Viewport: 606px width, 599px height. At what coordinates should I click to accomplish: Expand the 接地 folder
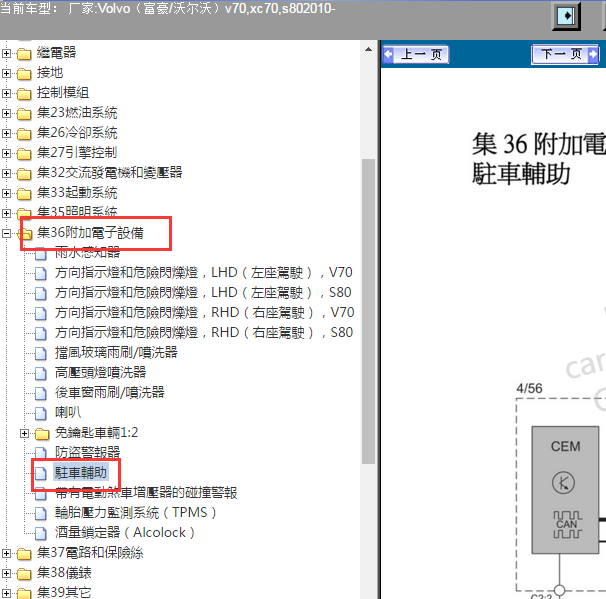pos(6,73)
